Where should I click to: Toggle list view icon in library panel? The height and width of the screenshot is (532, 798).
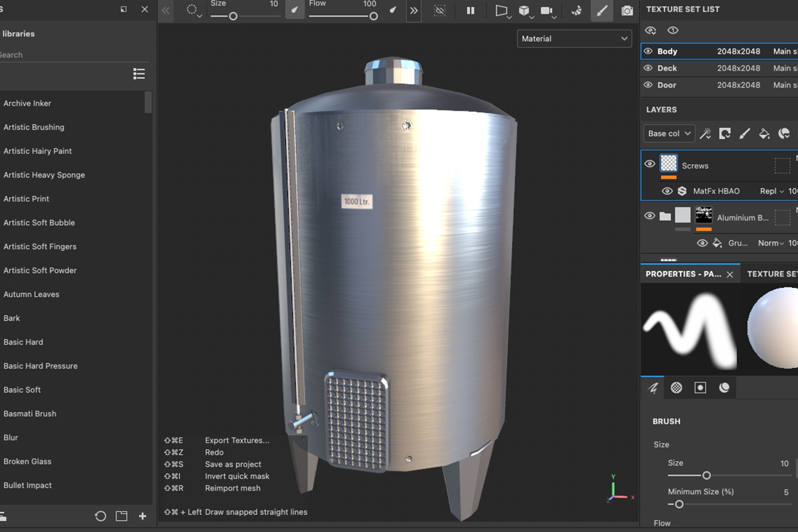click(138, 74)
